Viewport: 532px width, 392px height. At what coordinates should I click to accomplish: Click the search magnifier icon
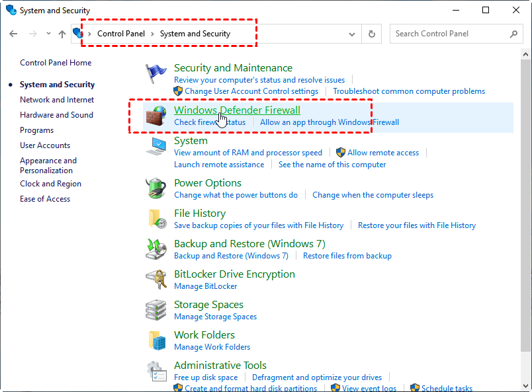(513, 34)
